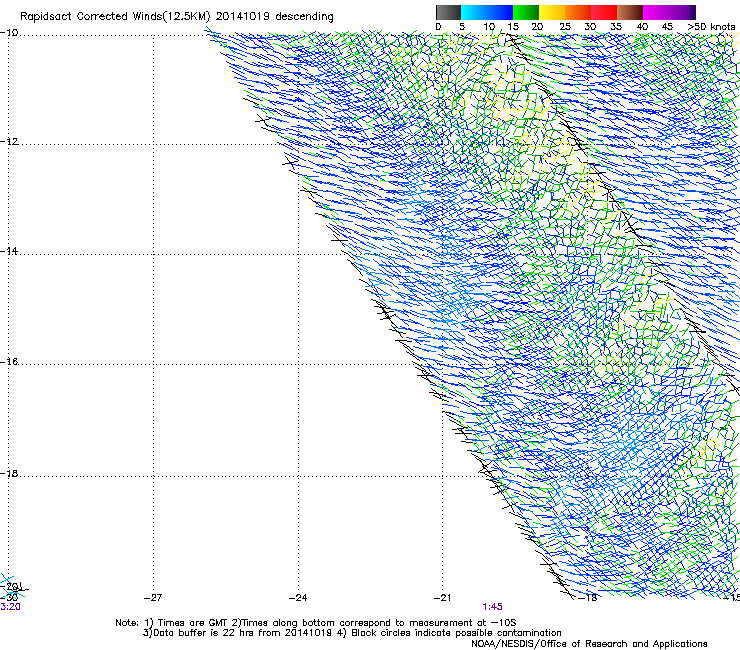
Task: Click the 'Times are GMT' note line
Action: point(316,623)
